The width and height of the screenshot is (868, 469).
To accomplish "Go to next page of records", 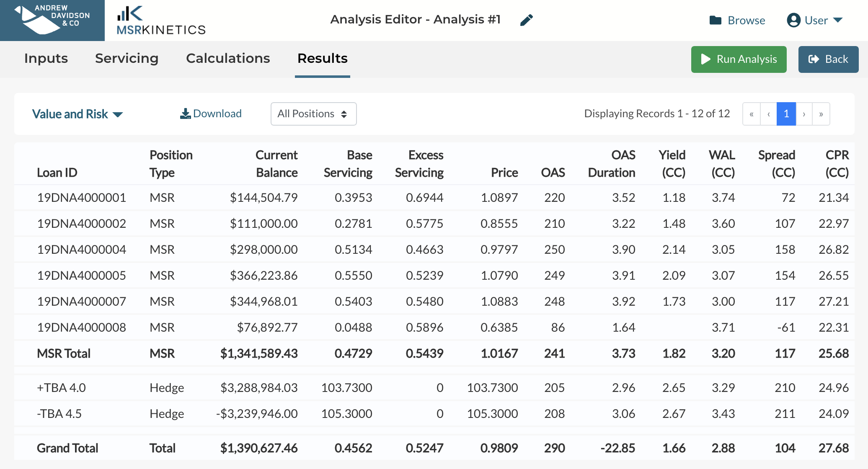I will [804, 114].
